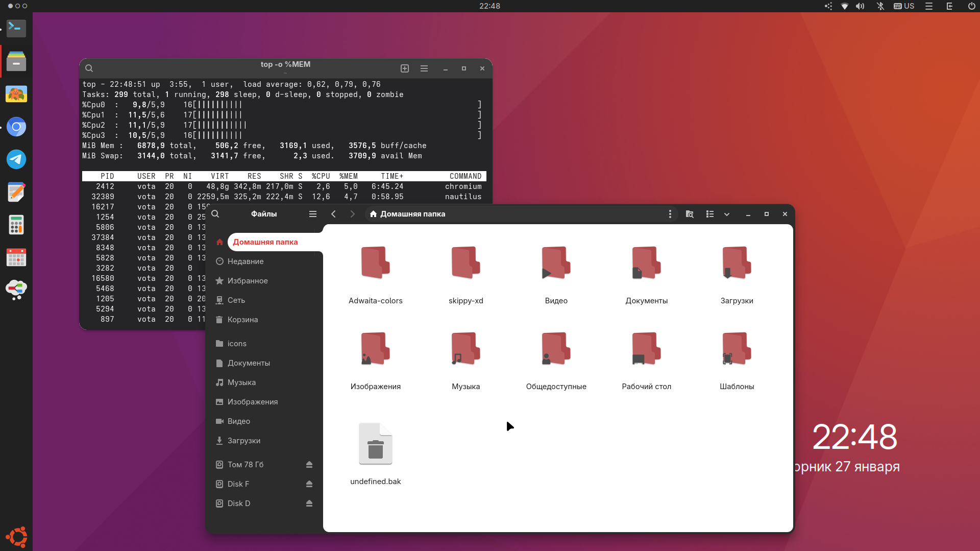Image resolution: width=980 pixels, height=551 pixels.
Task: Open Корзина in the sidebar
Action: coord(242,319)
